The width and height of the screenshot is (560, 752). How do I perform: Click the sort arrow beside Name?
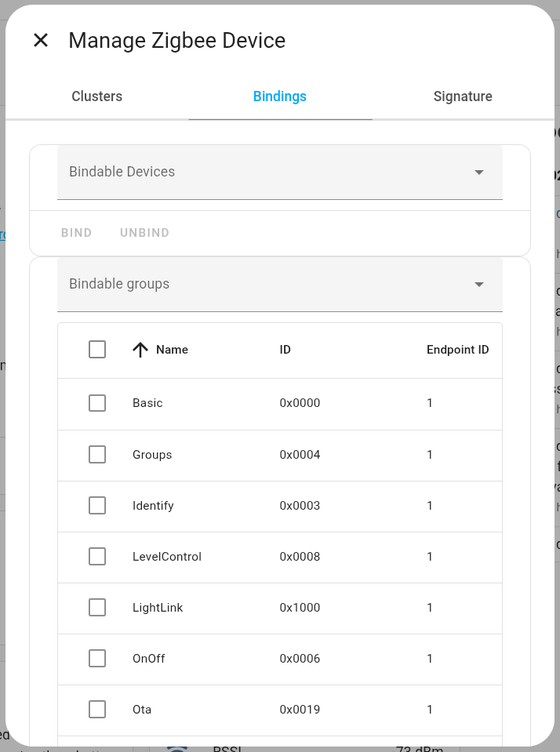[140, 350]
